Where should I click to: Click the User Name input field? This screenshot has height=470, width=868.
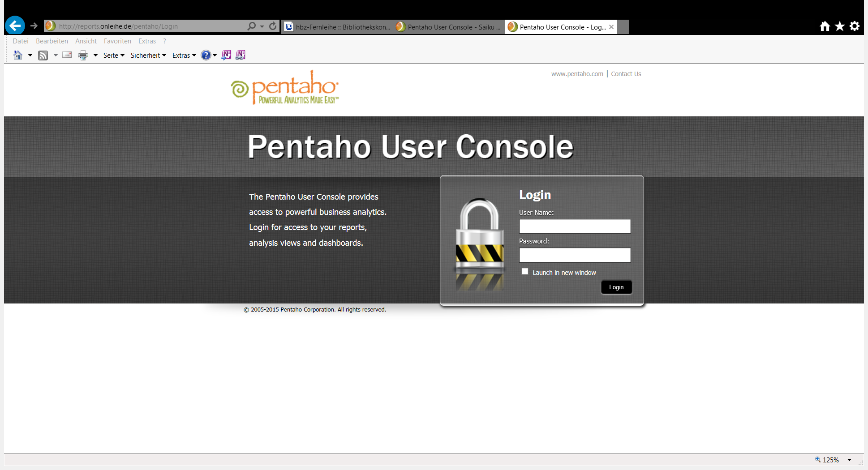coord(575,226)
